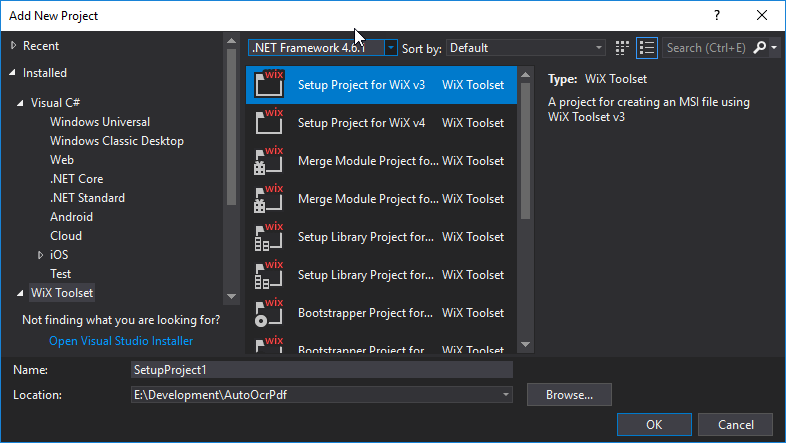
Task: Select the iOS tree item
Action: (x=59, y=255)
